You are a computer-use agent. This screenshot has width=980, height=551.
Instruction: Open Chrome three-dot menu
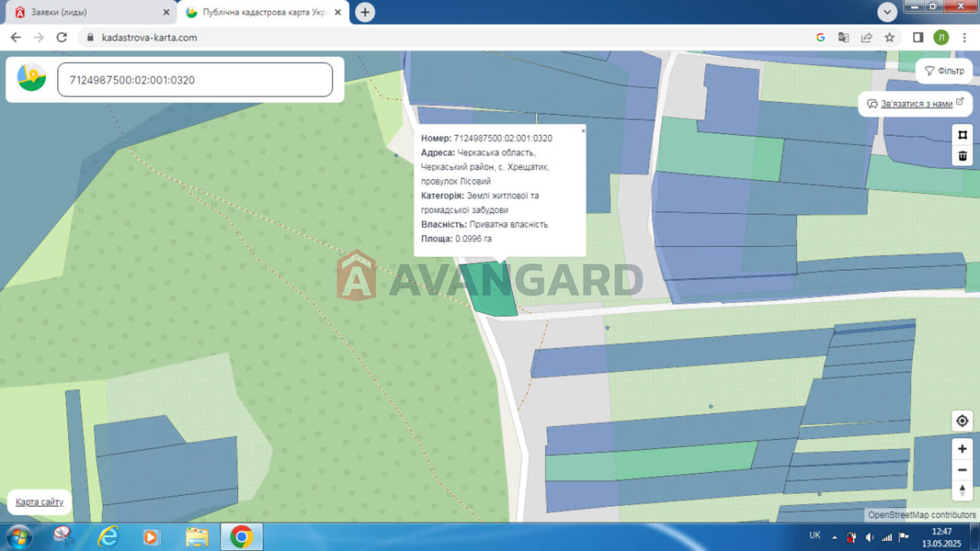click(x=964, y=37)
